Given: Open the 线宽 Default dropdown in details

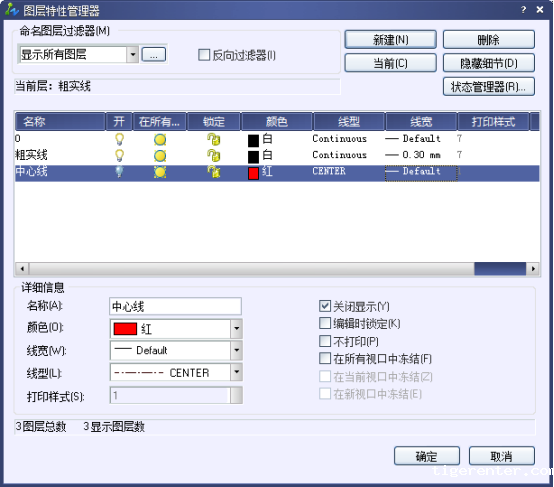Looking at the screenshot, I should pyautogui.click(x=236, y=350).
